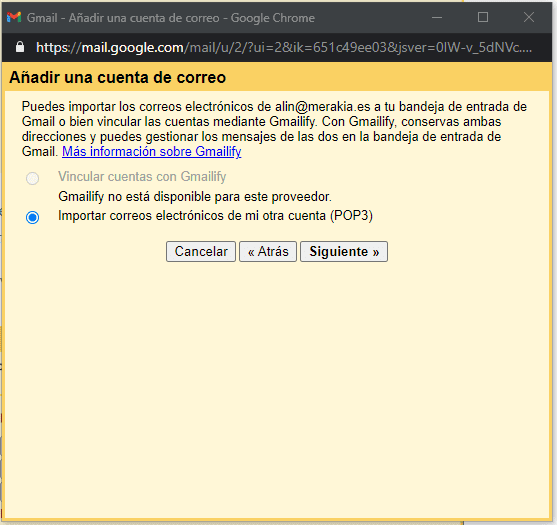
Task: Click the Cancelar button
Action: tap(201, 251)
